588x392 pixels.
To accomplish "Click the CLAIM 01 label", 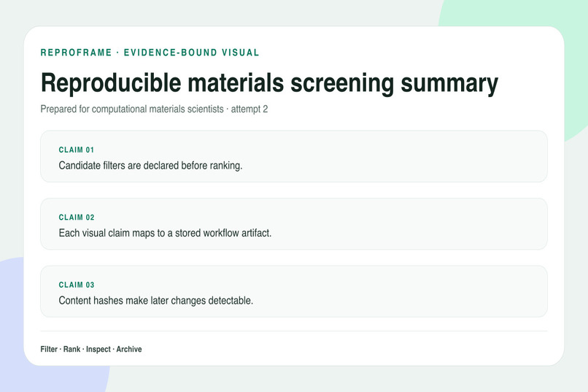I will [77, 150].
